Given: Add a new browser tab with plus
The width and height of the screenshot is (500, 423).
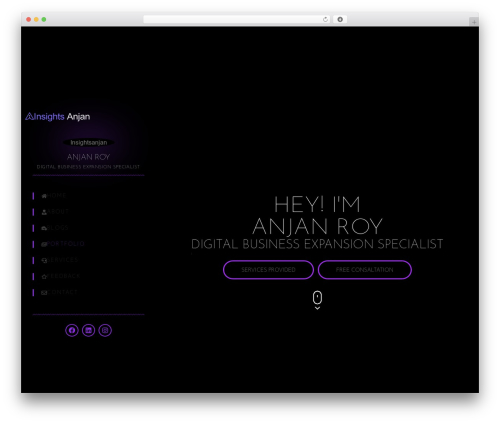Looking at the screenshot, I should [474, 22].
